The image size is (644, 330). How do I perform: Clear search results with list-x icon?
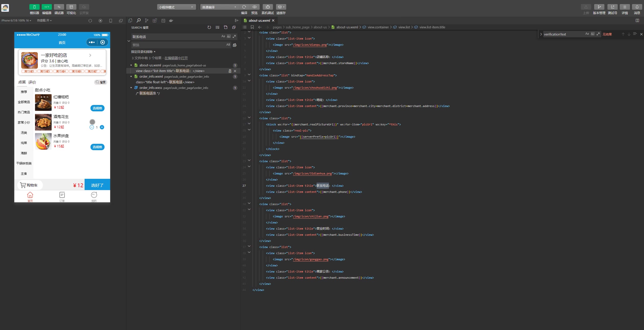217,27
